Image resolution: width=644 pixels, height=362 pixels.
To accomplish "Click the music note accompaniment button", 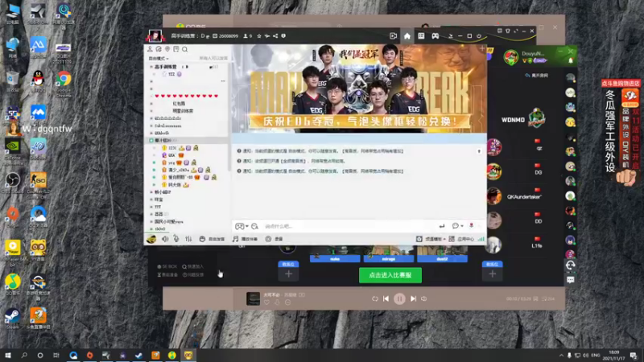I will pos(246,239).
